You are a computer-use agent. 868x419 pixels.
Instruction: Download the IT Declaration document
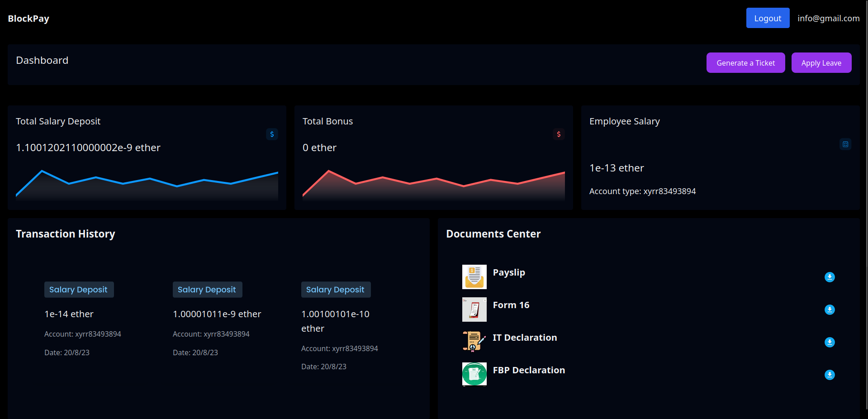(x=830, y=342)
